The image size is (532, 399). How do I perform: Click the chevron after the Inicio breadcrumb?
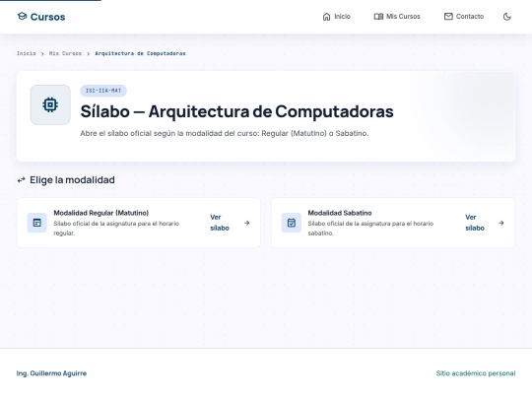coord(42,53)
